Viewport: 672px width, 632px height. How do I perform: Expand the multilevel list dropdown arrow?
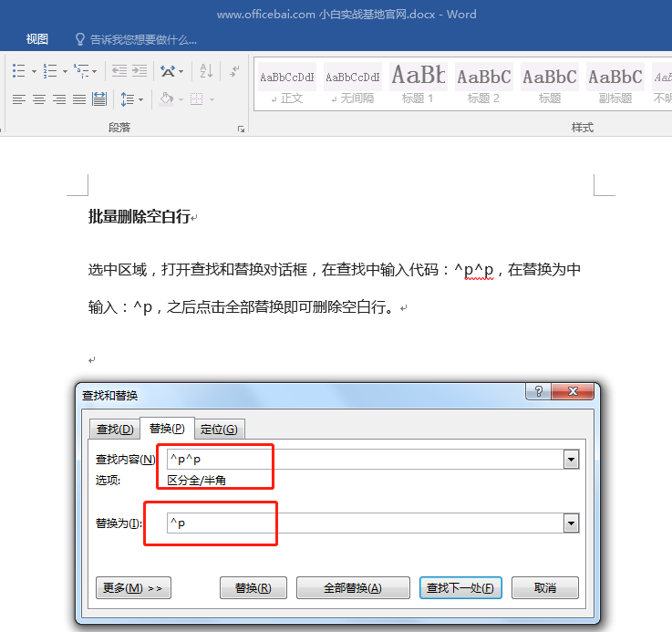coord(95,71)
